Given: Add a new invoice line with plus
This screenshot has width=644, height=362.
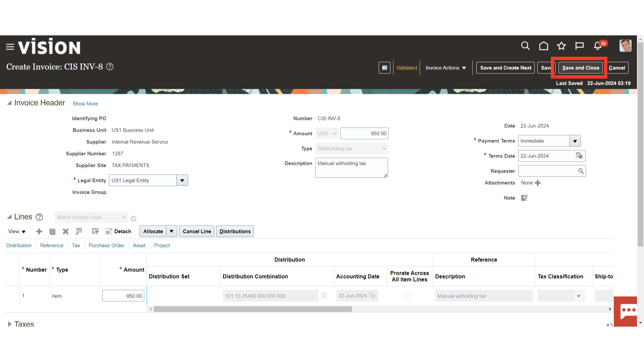Looking at the screenshot, I should pyautogui.click(x=39, y=231).
